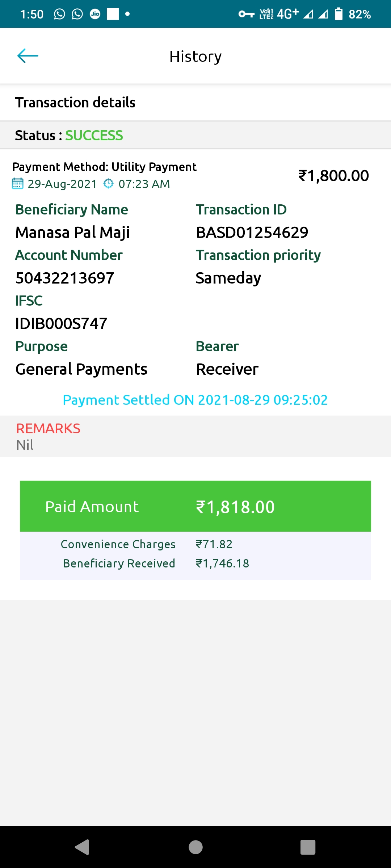Tap the REMARKS section
The image size is (391, 868).
click(49, 436)
